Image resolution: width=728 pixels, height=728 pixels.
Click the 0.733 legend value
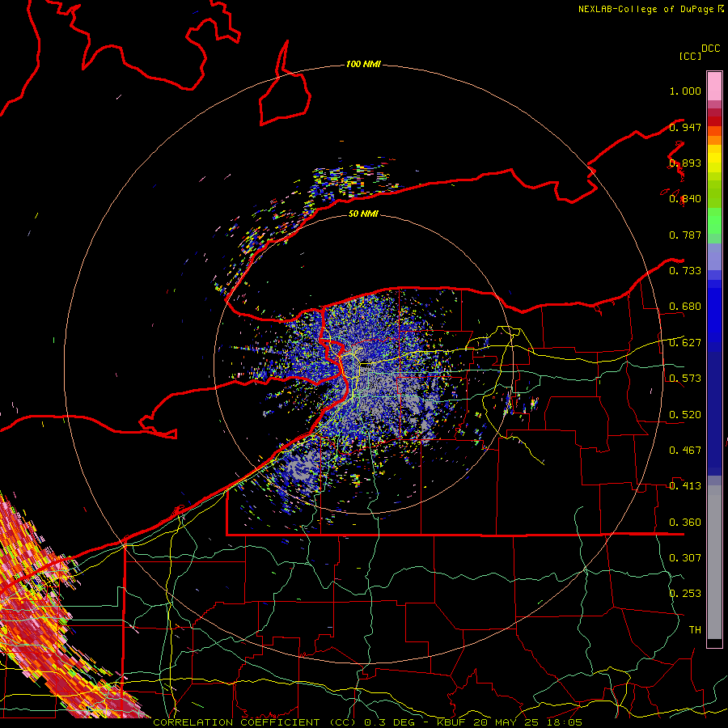pyautogui.click(x=685, y=271)
